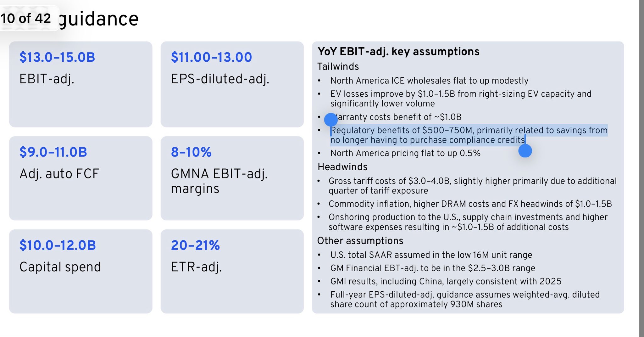Tap the "10 of 42" page indicator
The width and height of the screenshot is (644, 337).
click(26, 18)
